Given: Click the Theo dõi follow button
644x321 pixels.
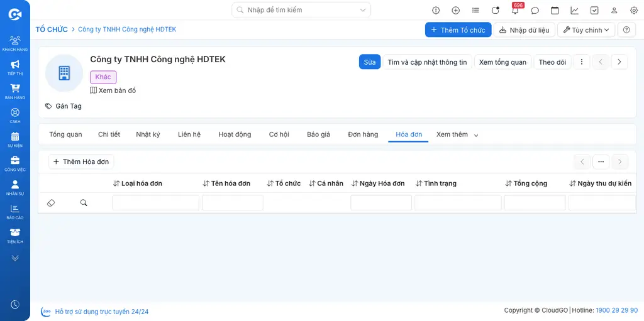Looking at the screenshot, I should pos(552,62).
